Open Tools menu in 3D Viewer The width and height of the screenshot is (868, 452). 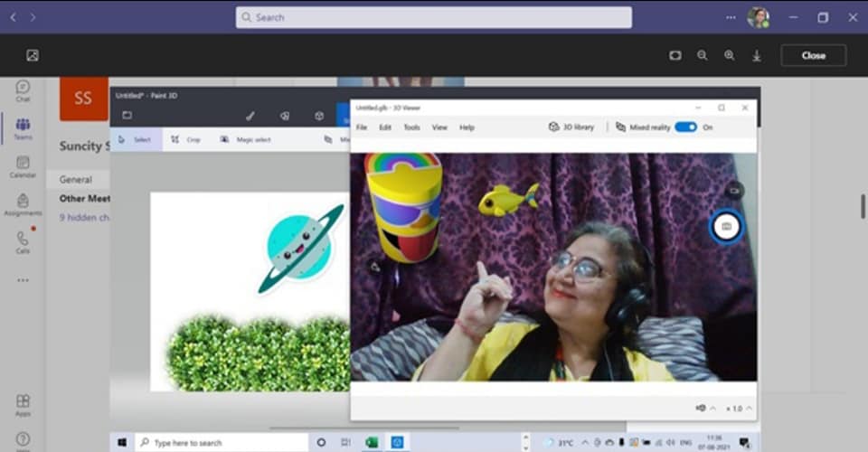[x=412, y=127]
